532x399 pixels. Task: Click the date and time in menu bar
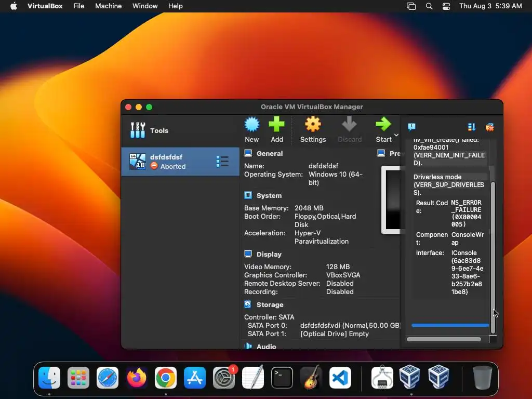pos(490,6)
